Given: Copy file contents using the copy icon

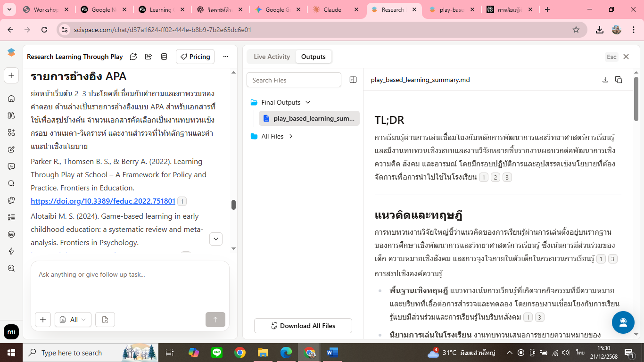Looking at the screenshot, I should (619, 80).
